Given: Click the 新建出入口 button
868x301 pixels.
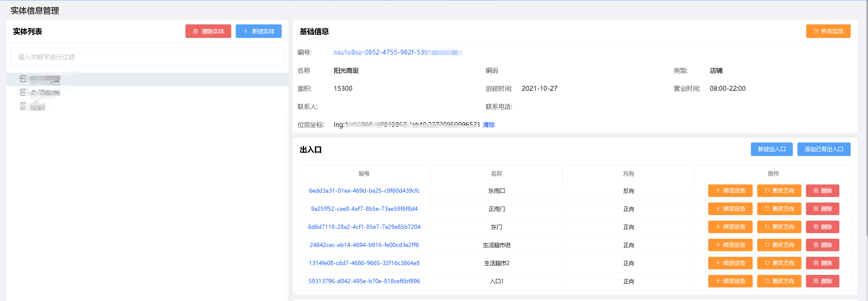Looking at the screenshot, I should pos(772,149).
